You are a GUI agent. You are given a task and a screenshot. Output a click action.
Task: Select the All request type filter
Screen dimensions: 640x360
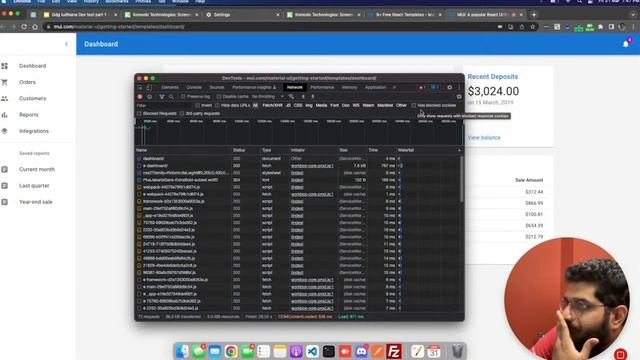click(255, 105)
